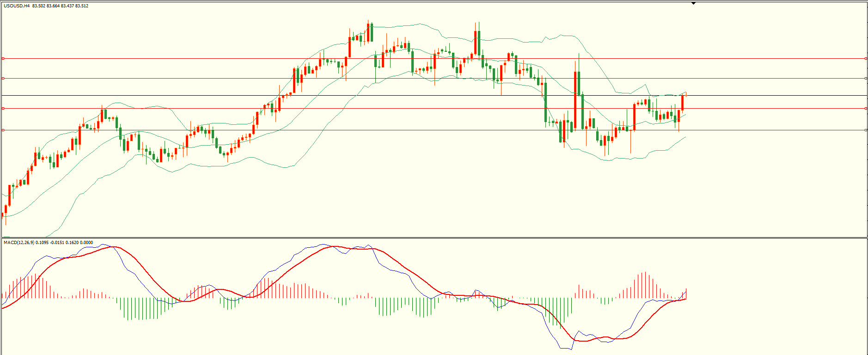
Task: Select right handle of lowest red horizontal line
Action: point(865,130)
